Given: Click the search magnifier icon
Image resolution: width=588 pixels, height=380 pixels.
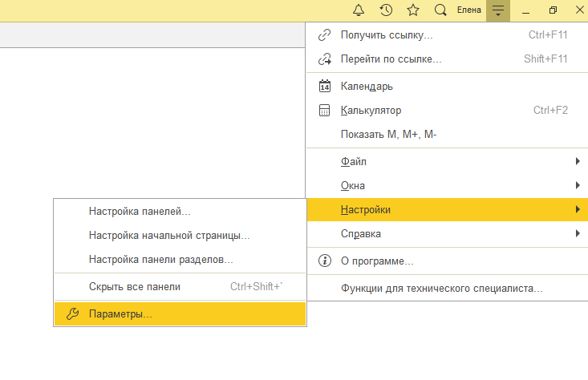Looking at the screenshot, I should pyautogui.click(x=440, y=10).
